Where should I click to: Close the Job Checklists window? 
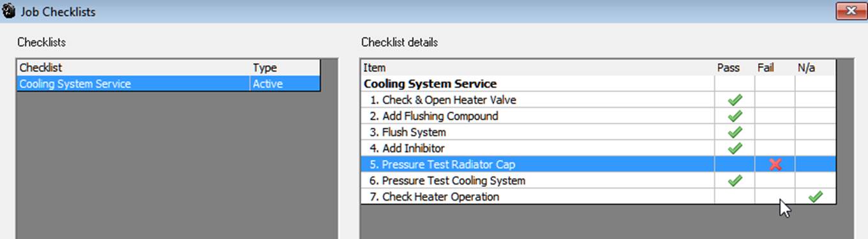851,11
